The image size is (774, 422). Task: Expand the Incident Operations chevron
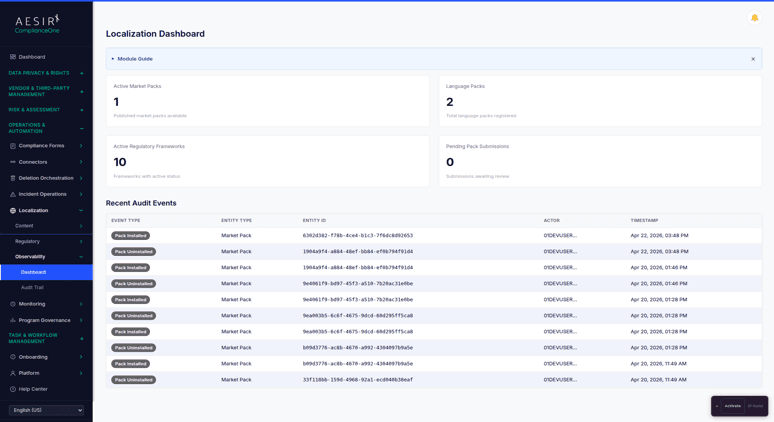pyautogui.click(x=81, y=194)
